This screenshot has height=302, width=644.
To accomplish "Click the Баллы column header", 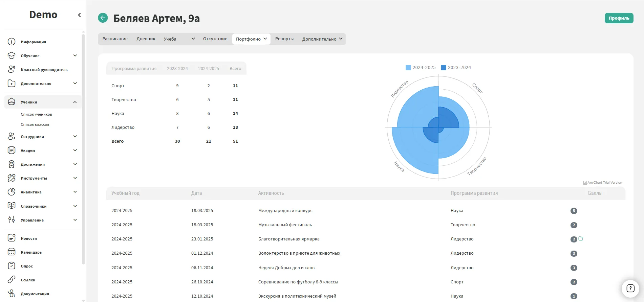I will point(595,193).
